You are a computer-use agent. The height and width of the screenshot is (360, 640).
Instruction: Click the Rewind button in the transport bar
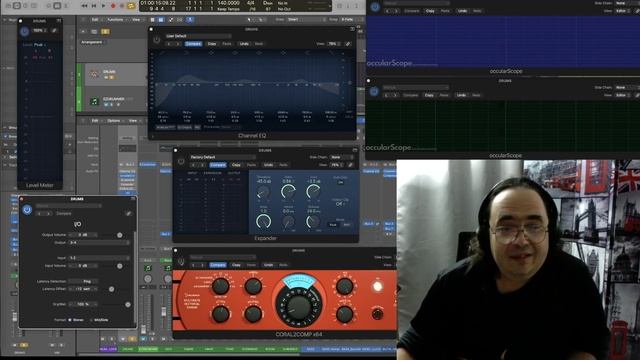point(84,6)
